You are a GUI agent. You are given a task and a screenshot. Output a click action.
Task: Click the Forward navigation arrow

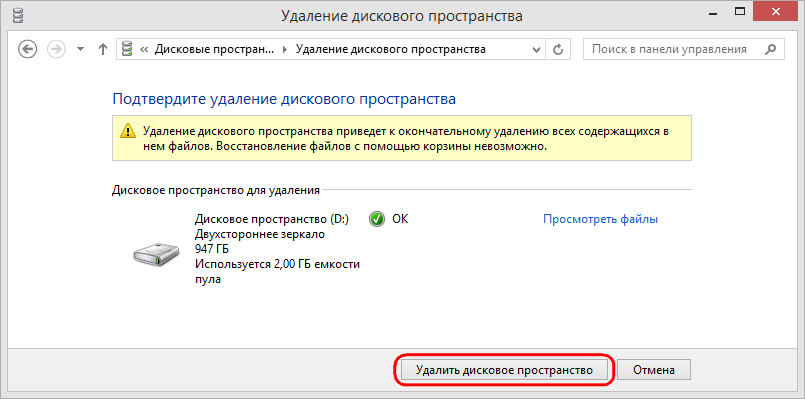(x=56, y=49)
